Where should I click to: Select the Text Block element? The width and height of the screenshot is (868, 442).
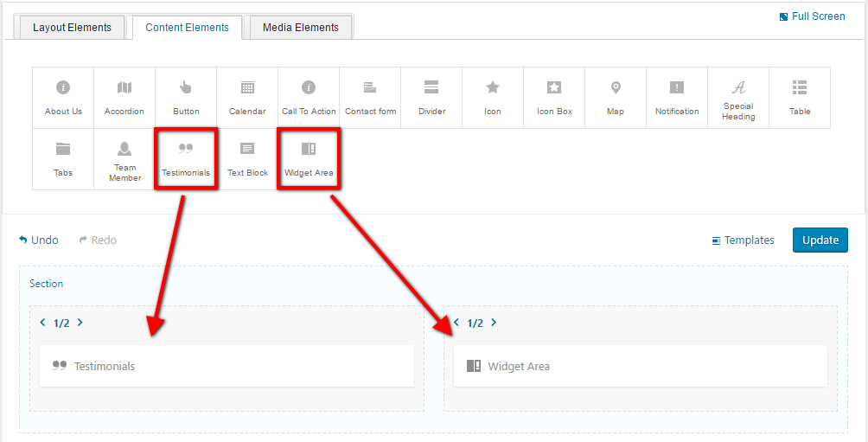pyautogui.click(x=247, y=159)
